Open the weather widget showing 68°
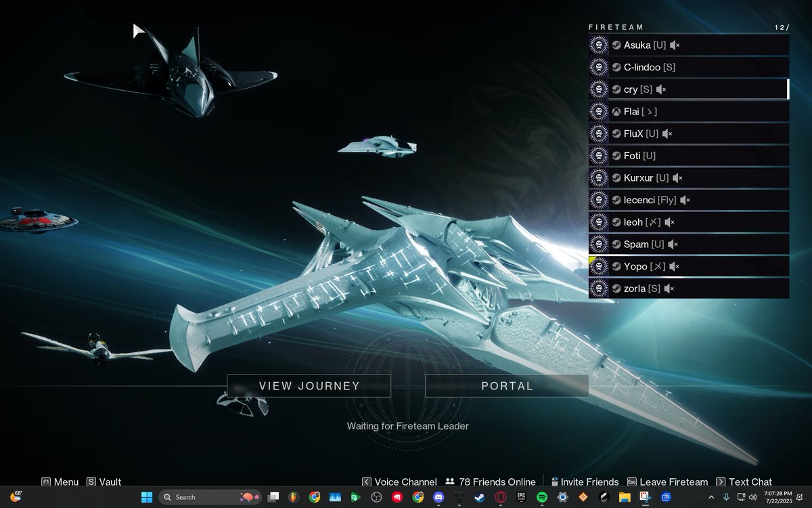The height and width of the screenshot is (508, 812). [x=16, y=496]
